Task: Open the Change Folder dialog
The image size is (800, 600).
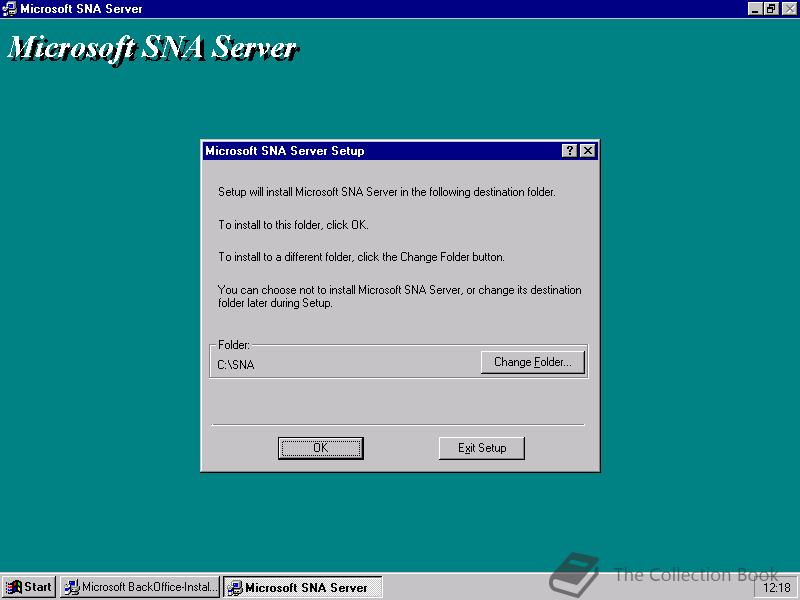Action: point(533,362)
